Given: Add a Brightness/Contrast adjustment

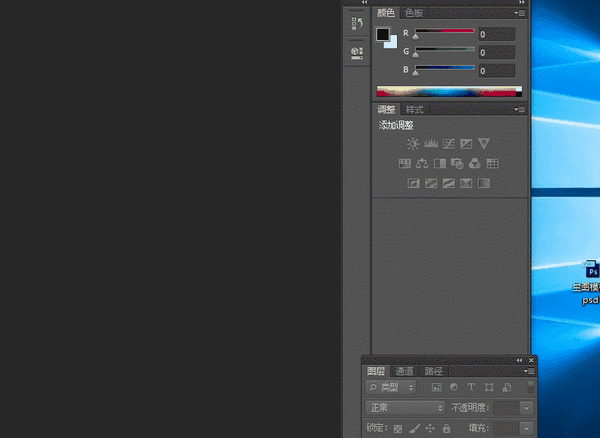Looking at the screenshot, I should coord(413,144).
